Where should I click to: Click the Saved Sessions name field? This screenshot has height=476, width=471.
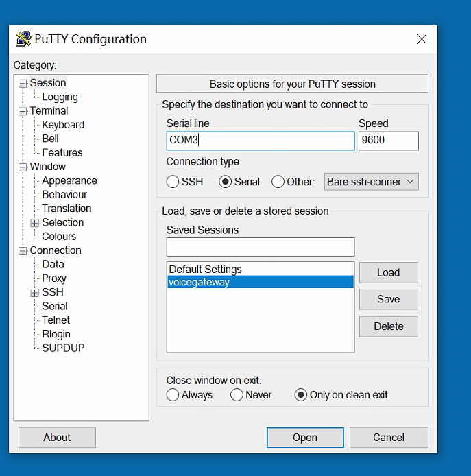click(261, 247)
